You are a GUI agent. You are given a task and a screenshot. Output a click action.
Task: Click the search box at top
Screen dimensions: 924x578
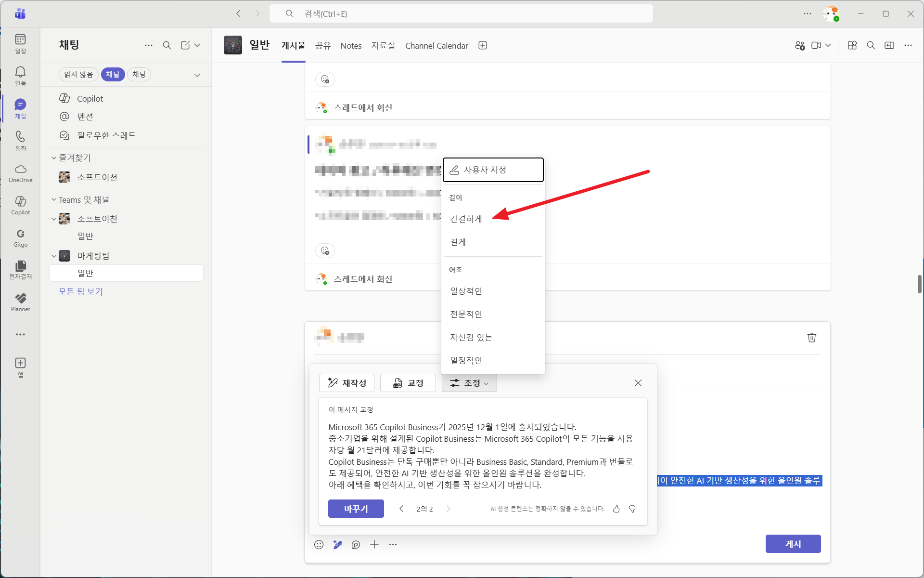(461, 13)
